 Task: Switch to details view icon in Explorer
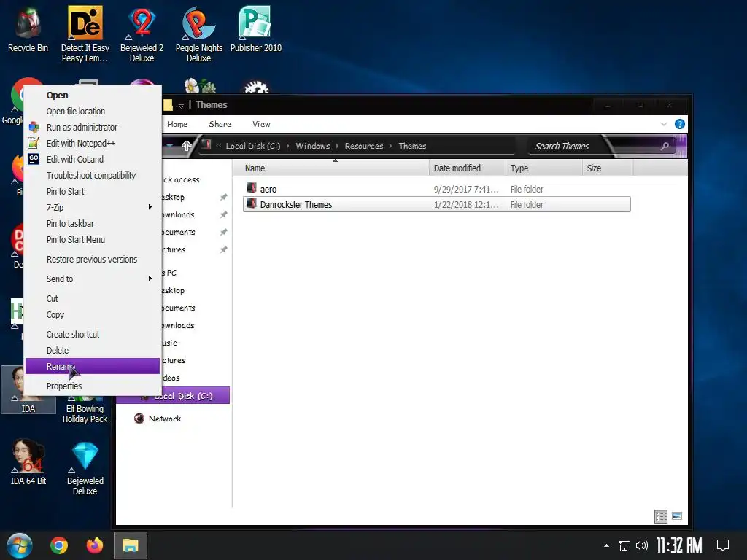click(x=661, y=516)
